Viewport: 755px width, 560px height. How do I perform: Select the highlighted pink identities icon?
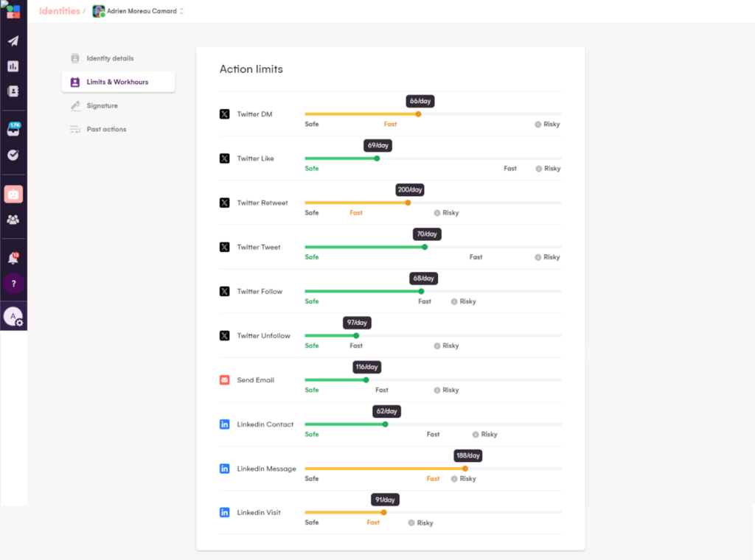(x=13, y=194)
